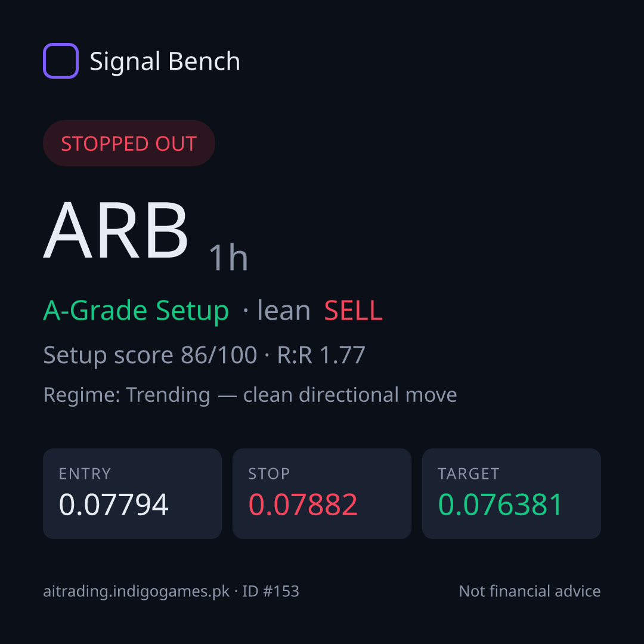Viewport: 644px width, 644px height.
Task: Click the red stop value 0.07882
Action: pos(303,505)
